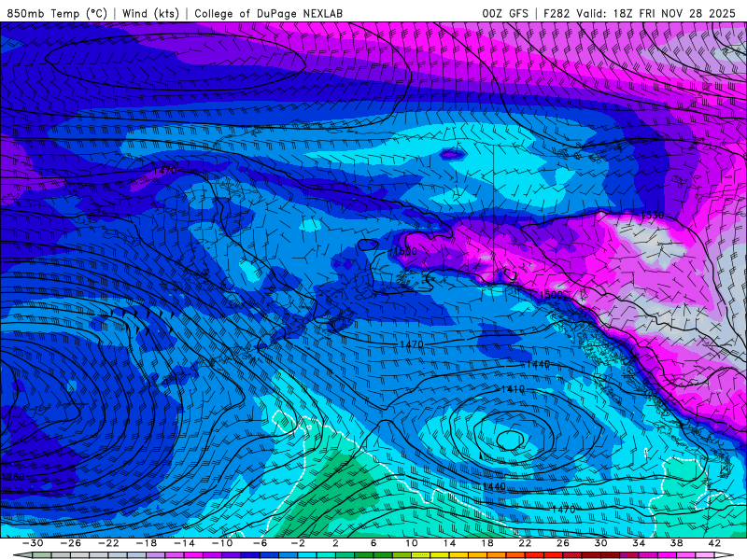Select the positive 6 colorbar label
Screen dimensions: 747x560
(x=373, y=543)
